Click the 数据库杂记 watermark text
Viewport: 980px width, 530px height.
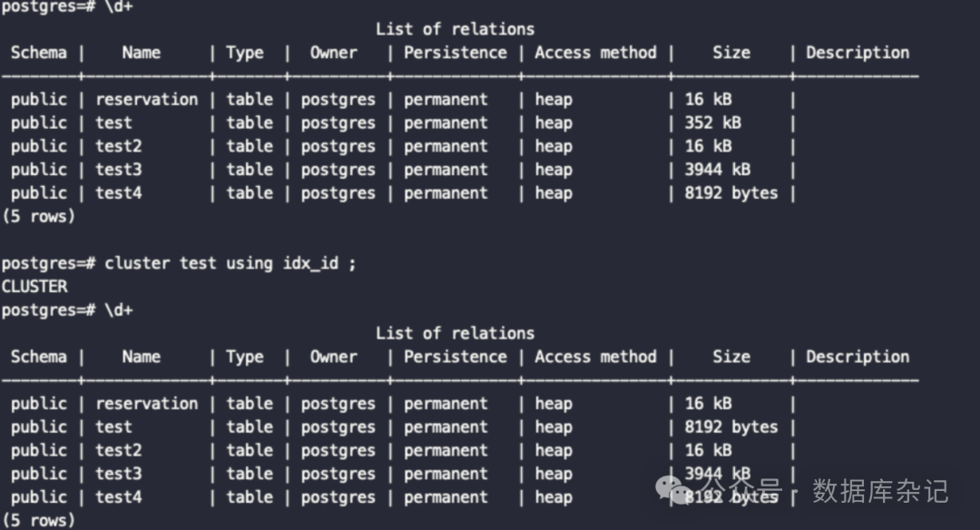(x=879, y=491)
